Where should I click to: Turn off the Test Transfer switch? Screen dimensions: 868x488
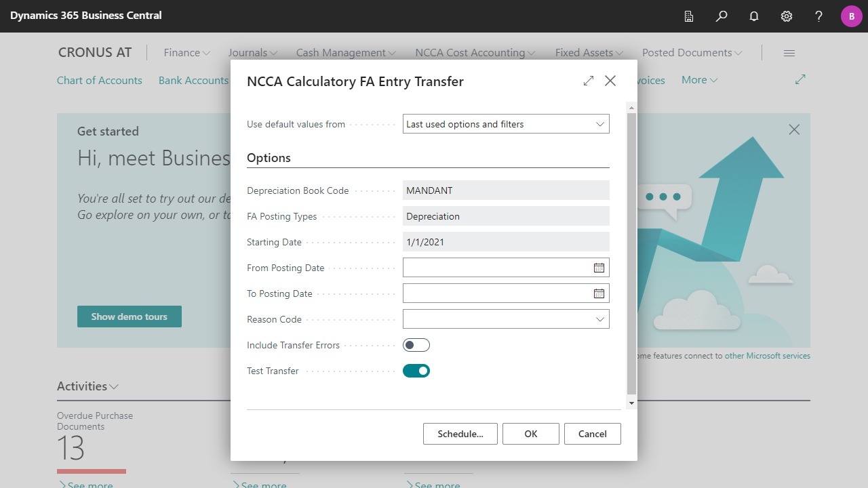[416, 371]
